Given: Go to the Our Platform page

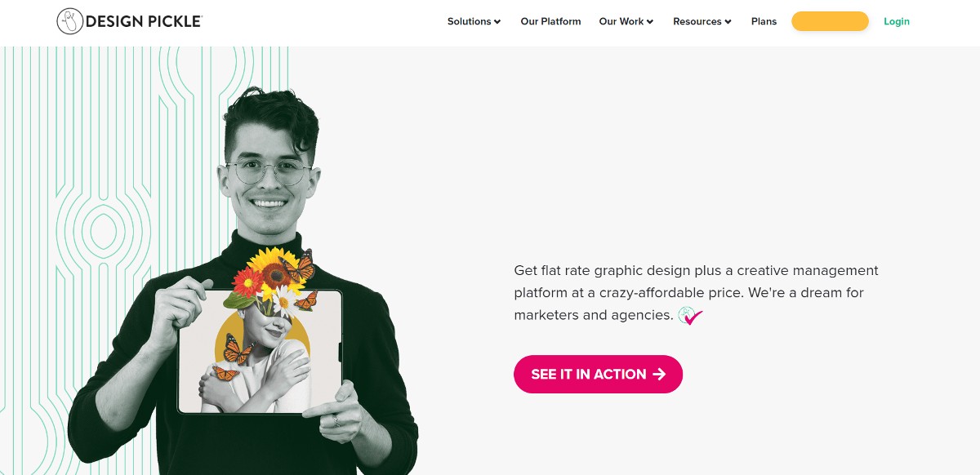Looking at the screenshot, I should (550, 21).
